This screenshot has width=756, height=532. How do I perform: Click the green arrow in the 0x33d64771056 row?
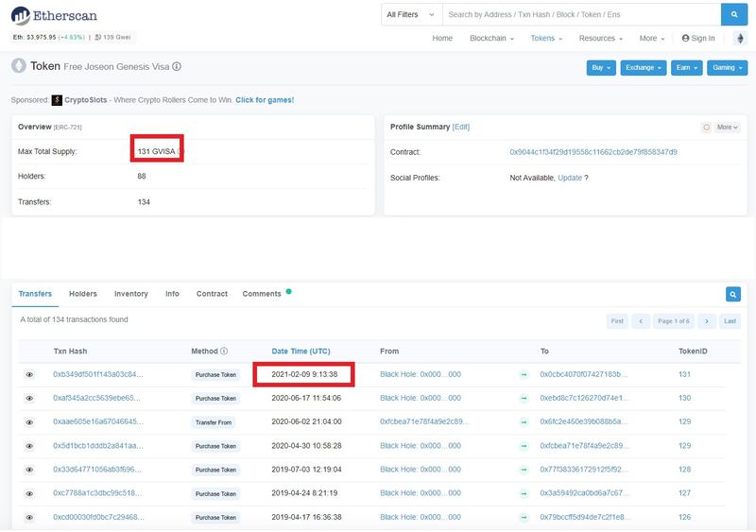point(524,470)
